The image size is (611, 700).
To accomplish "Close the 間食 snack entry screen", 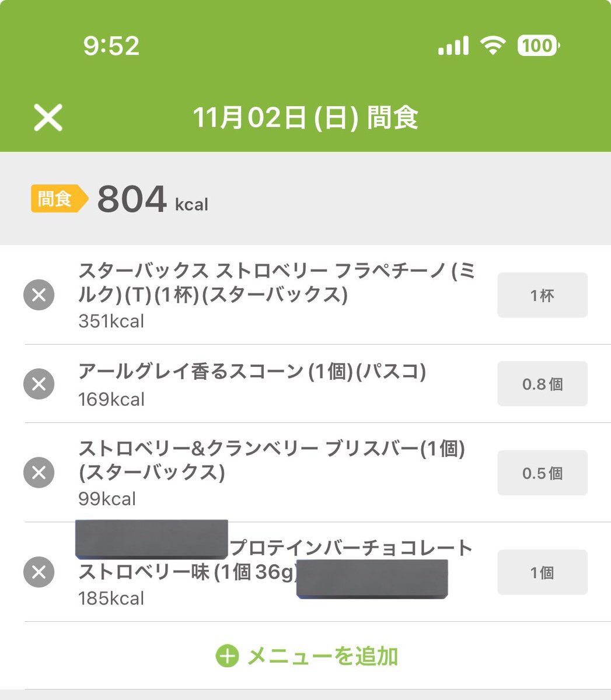I will [48, 118].
